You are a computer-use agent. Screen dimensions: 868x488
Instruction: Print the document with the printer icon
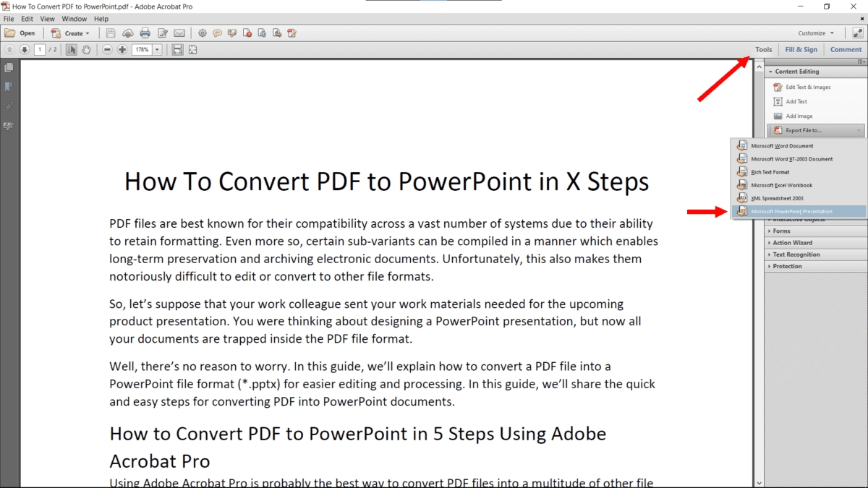(145, 33)
